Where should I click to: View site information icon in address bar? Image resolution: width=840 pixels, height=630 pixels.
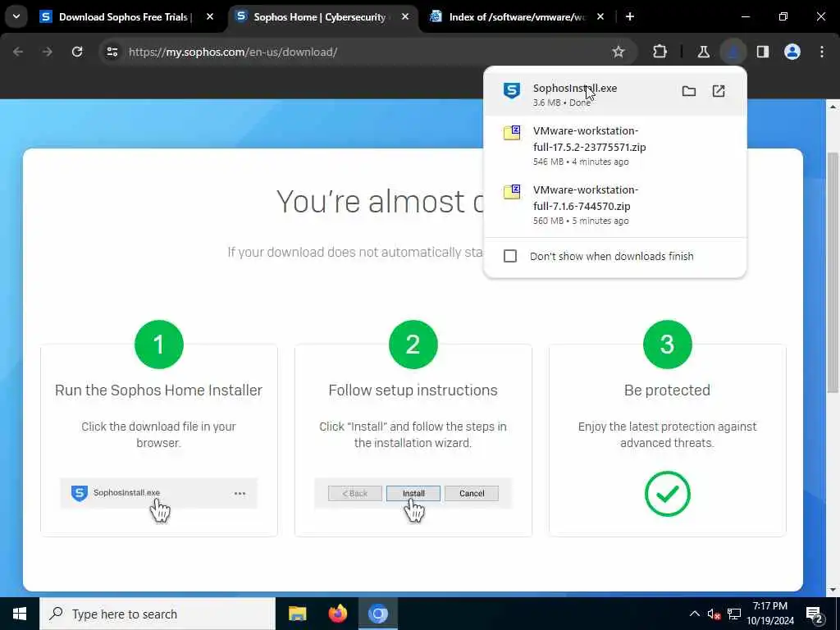click(112, 52)
